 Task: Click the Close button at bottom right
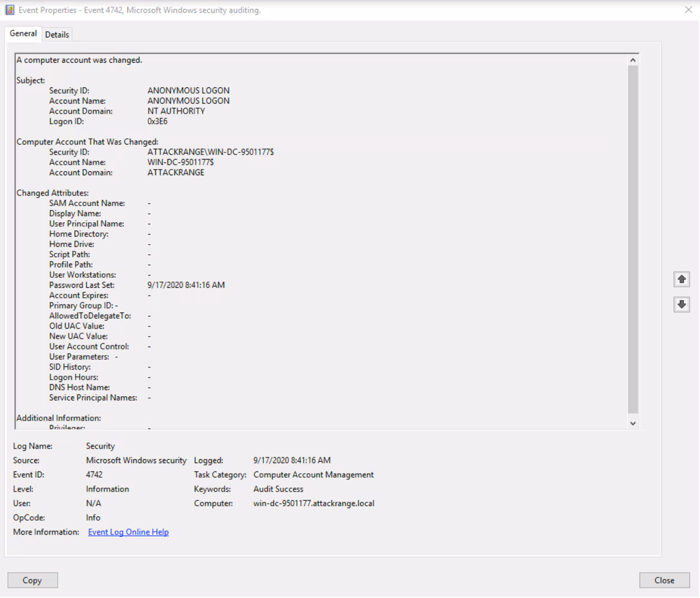pyautogui.click(x=664, y=580)
